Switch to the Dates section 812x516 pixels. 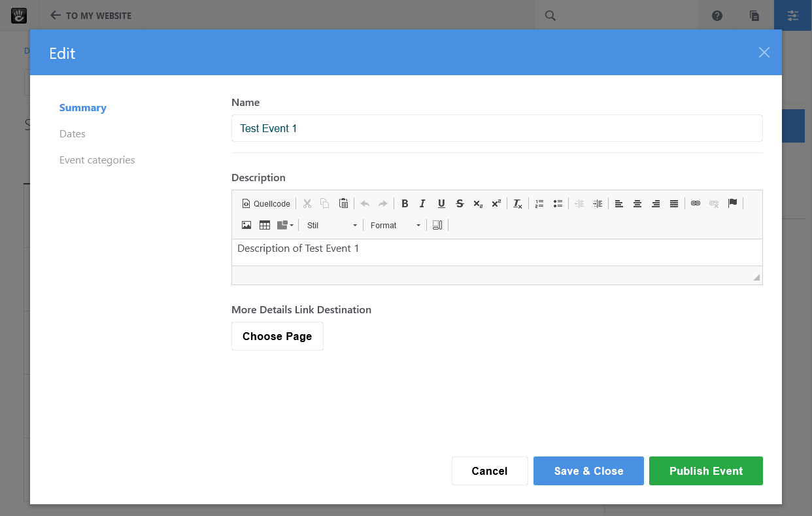pos(73,133)
